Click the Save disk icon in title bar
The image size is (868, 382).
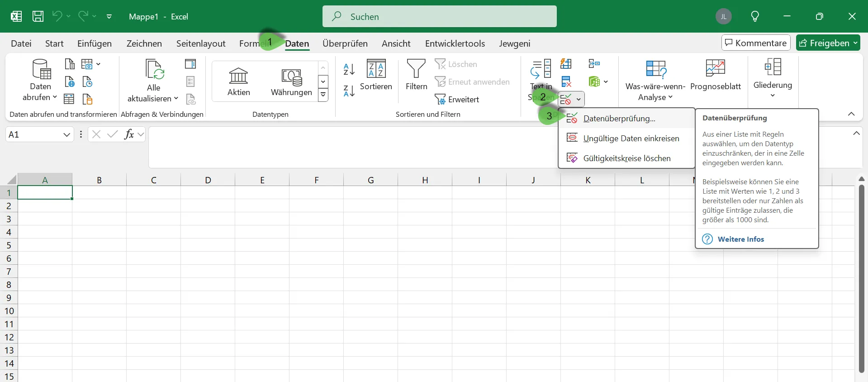(x=38, y=16)
